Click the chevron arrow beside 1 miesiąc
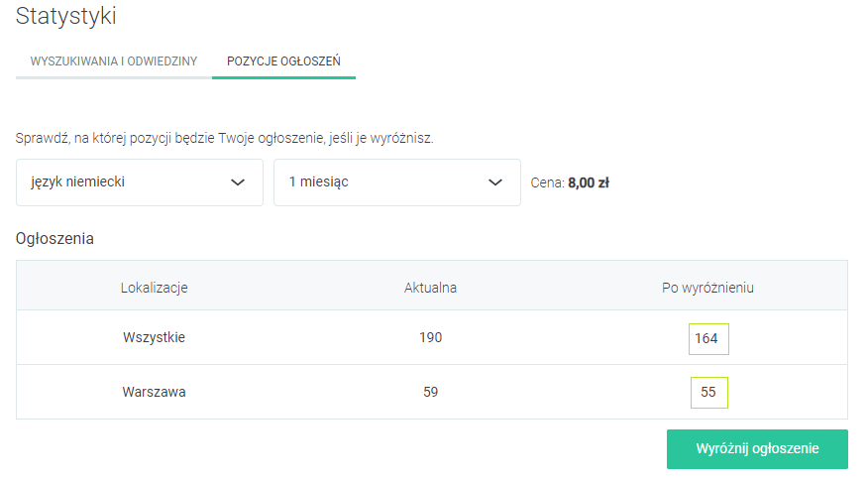Viewport: 868px width, 482px height. (x=495, y=182)
